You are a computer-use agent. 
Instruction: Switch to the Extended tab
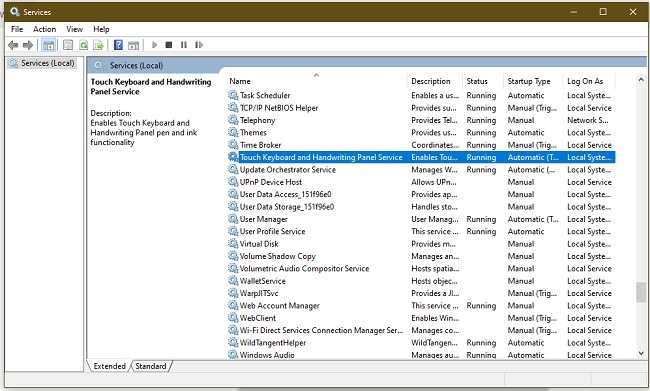[x=109, y=366]
